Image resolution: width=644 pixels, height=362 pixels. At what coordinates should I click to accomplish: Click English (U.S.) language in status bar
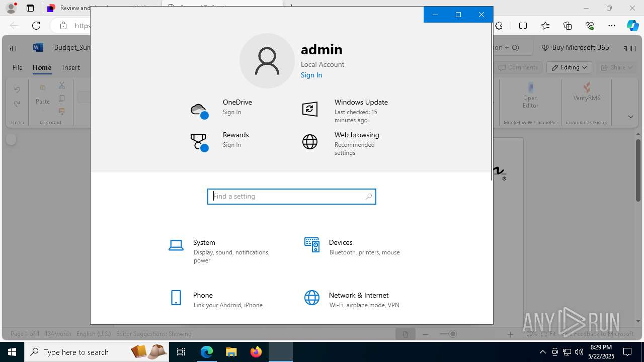point(94,334)
